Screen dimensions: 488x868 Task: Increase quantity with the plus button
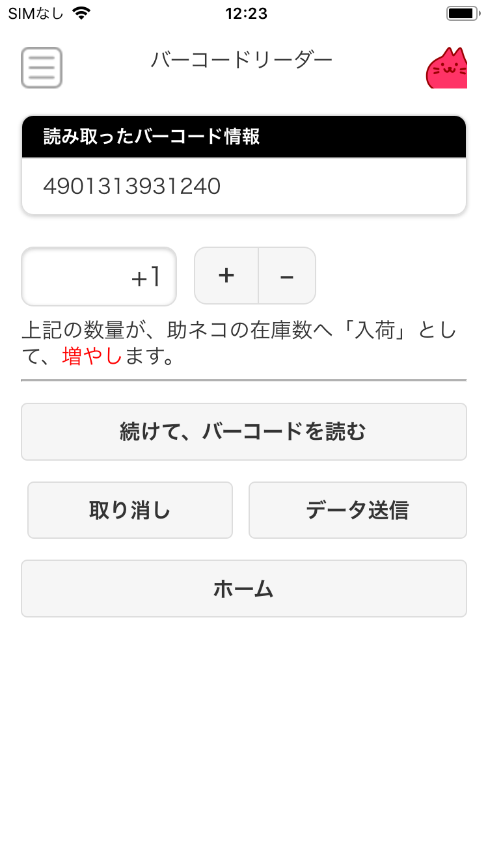226,276
